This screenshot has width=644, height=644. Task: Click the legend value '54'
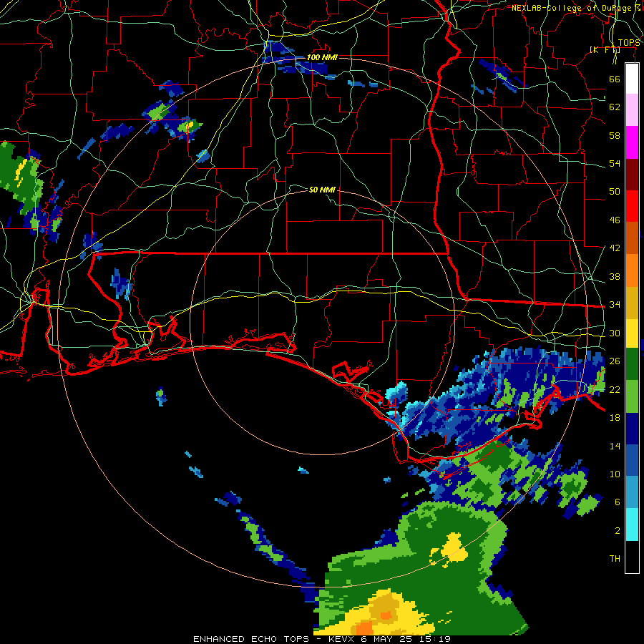tap(615, 163)
